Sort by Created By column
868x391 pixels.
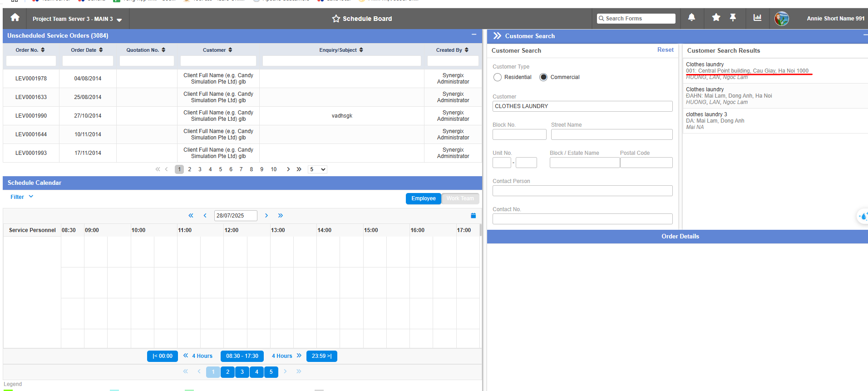[x=466, y=50]
